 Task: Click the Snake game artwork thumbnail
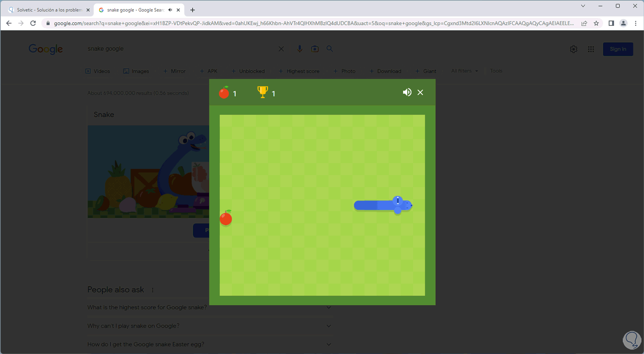pos(148,172)
